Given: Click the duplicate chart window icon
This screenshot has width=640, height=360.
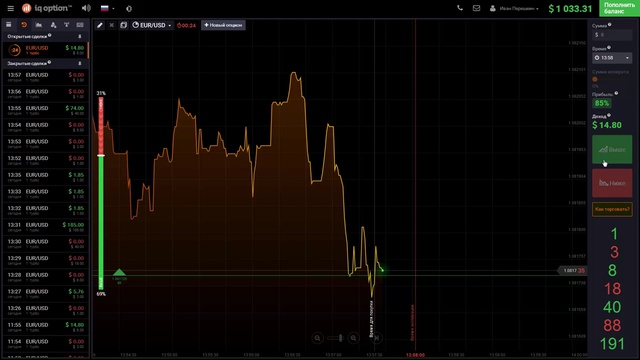Looking at the screenshot, I should [123, 25].
